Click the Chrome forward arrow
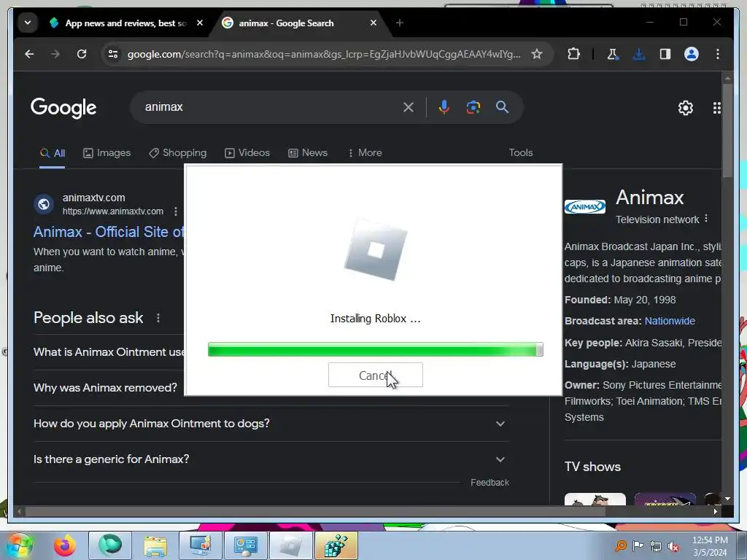 tap(55, 54)
